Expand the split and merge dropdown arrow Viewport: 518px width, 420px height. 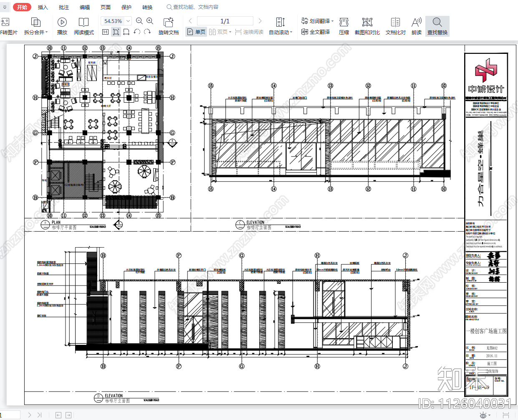point(47,32)
